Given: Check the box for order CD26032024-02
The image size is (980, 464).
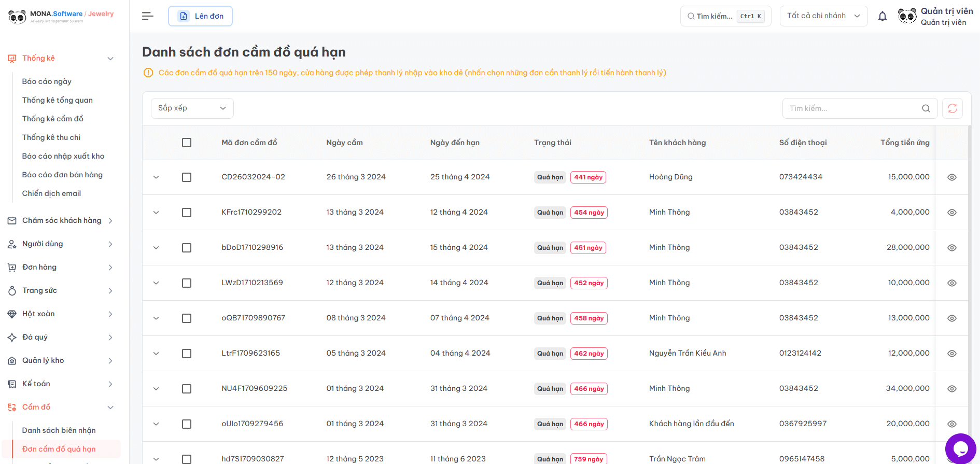Looking at the screenshot, I should [x=187, y=177].
